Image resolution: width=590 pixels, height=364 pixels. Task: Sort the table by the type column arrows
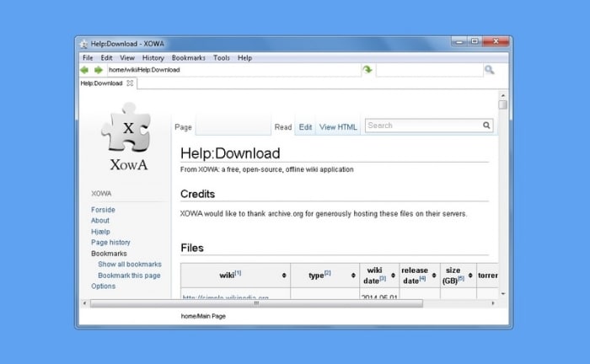pos(353,276)
